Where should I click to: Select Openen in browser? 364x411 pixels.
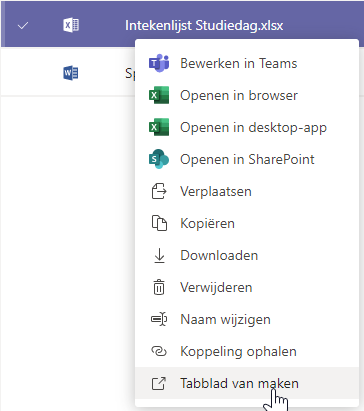tap(247, 95)
